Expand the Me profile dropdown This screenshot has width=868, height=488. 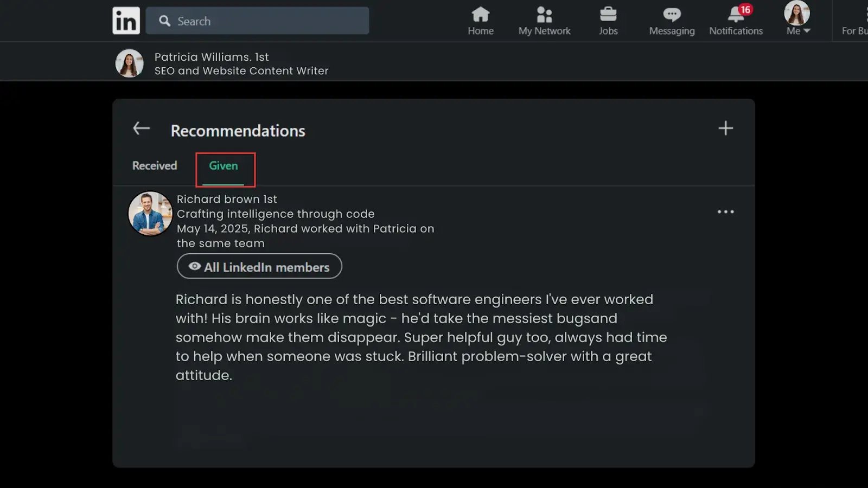(x=797, y=31)
